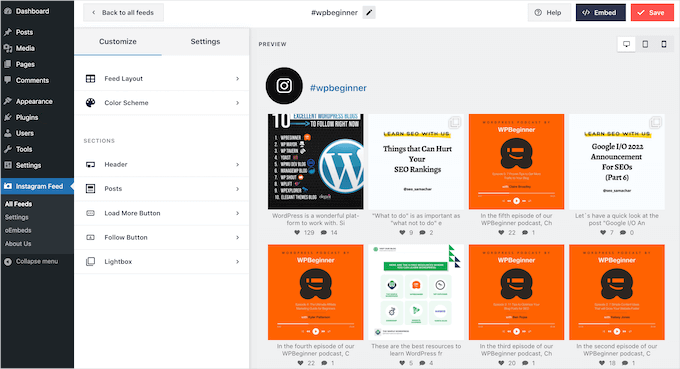Click carousel icon on Google I/O post
The height and width of the screenshot is (369, 680).
[x=655, y=123]
